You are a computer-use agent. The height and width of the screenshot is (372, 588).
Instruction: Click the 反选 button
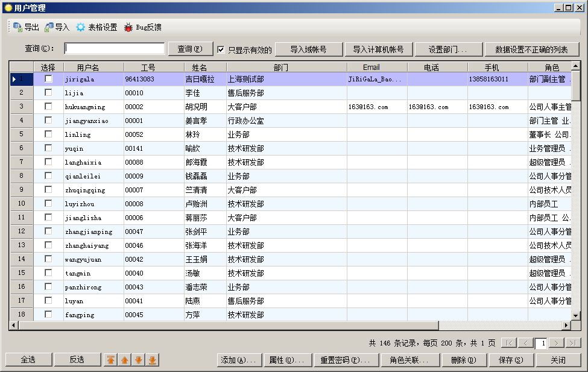[77, 360]
